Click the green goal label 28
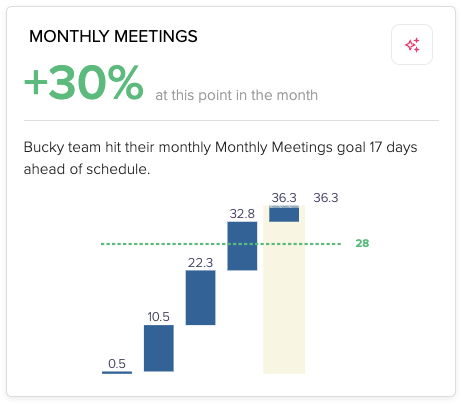 point(362,243)
